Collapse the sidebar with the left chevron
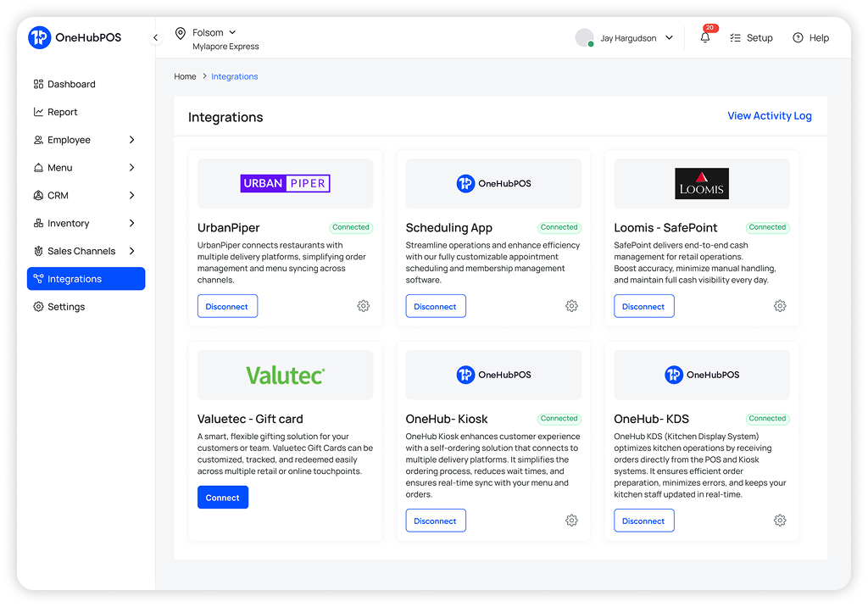 tap(156, 37)
